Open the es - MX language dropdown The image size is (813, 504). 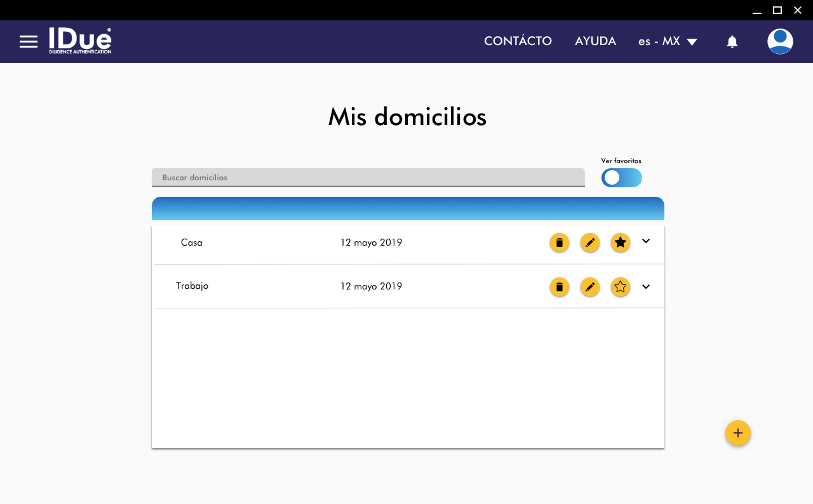tap(668, 41)
